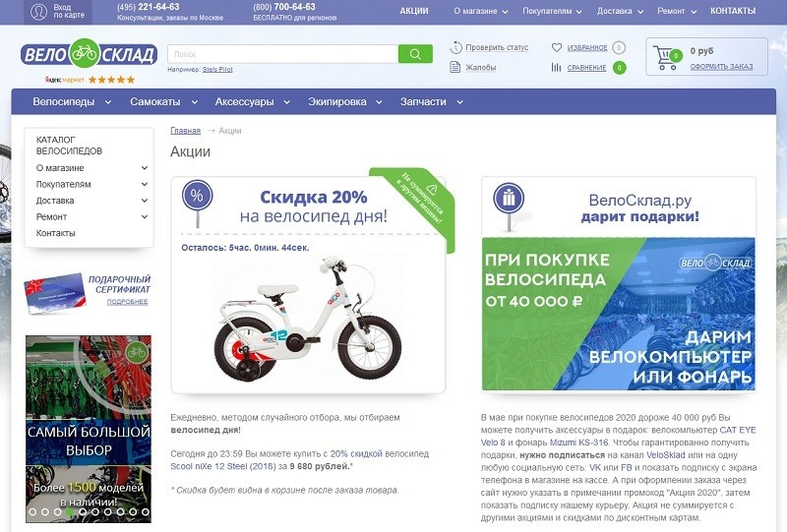Select the first slider dot in banner
The image size is (787, 532).
[x=32, y=512]
